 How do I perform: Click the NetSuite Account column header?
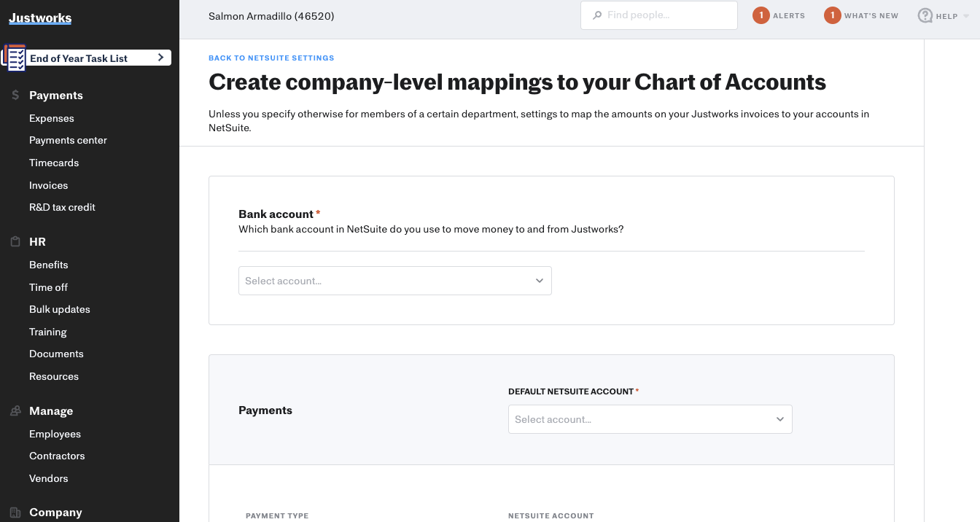551,516
